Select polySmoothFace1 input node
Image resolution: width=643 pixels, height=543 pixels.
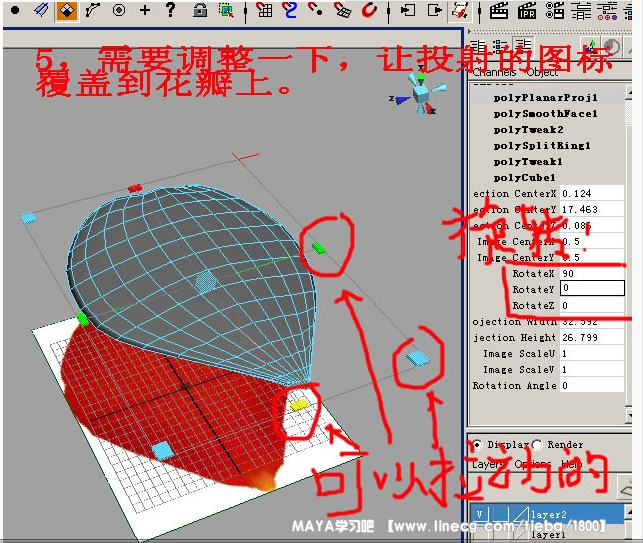[x=547, y=114]
